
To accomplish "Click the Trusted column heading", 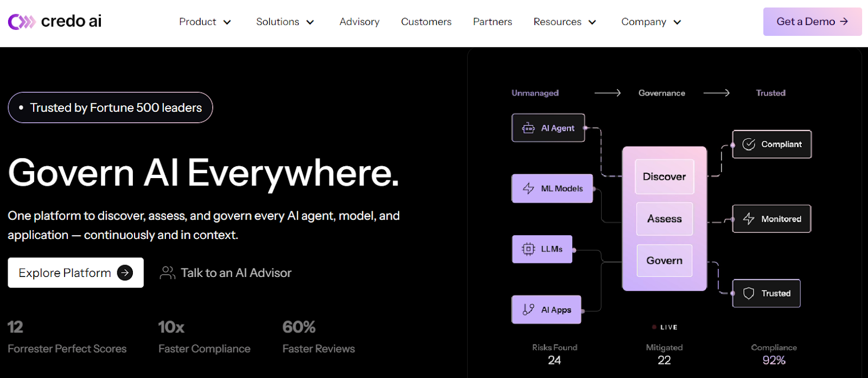I will tap(771, 93).
